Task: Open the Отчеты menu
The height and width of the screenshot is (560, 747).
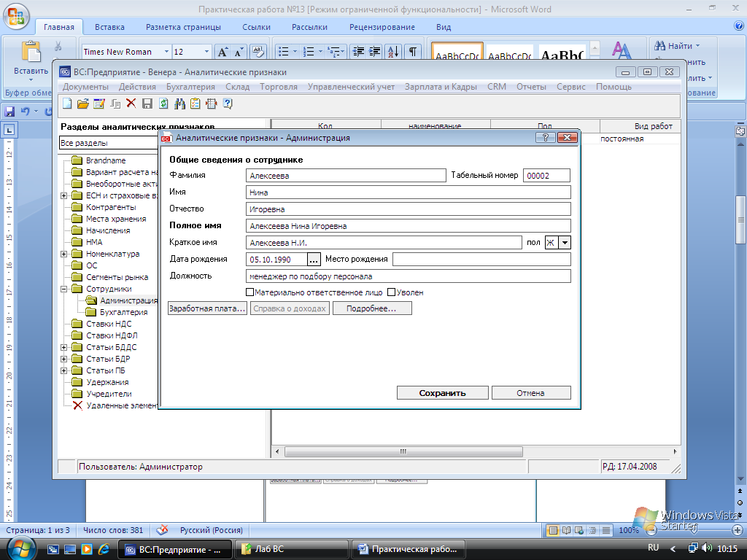Action: click(531, 87)
